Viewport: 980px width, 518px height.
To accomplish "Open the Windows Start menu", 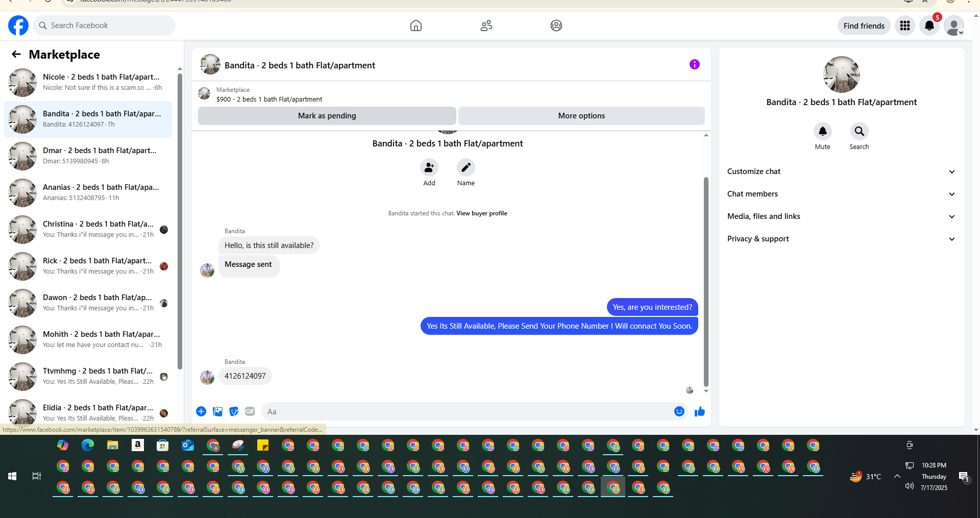I will pos(12,476).
